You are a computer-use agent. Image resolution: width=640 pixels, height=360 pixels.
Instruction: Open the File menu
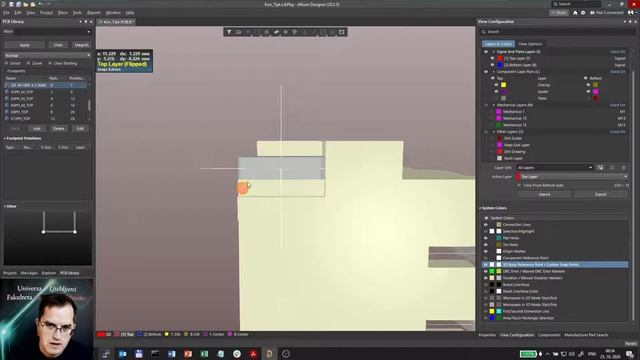click(6, 13)
